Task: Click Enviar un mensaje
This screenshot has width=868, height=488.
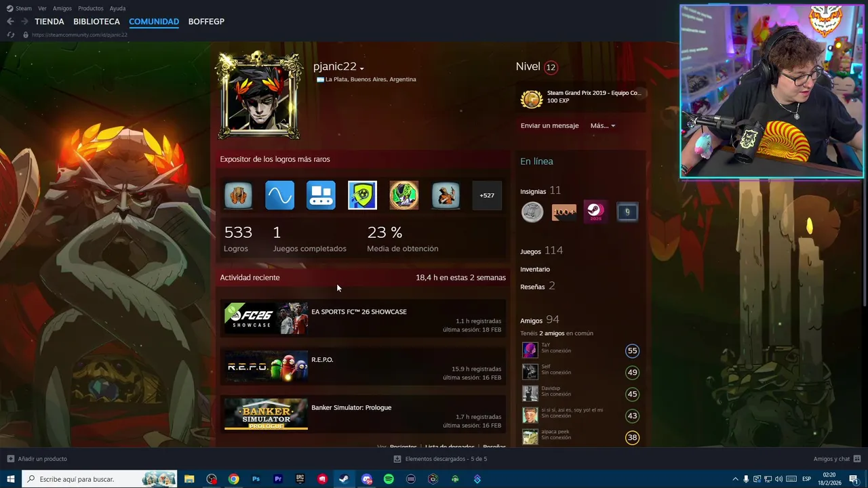Action: click(x=549, y=125)
